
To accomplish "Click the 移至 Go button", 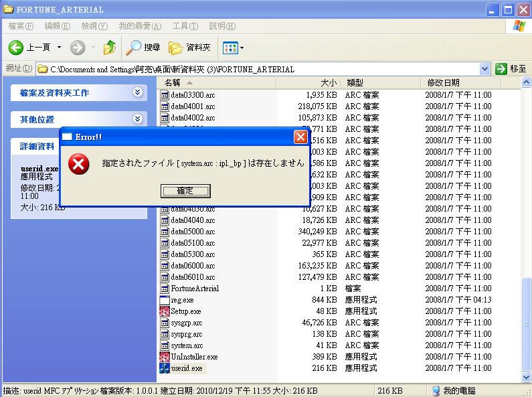I will click(x=511, y=69).
